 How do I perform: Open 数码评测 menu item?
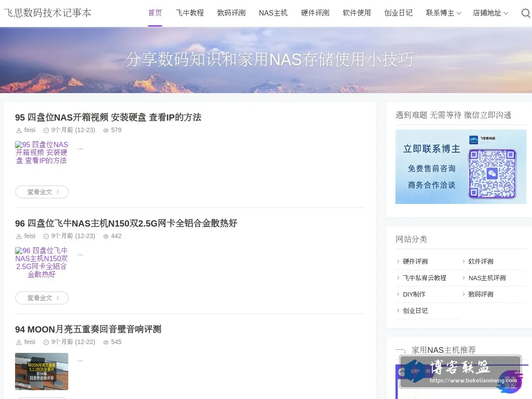pos(231,13)
